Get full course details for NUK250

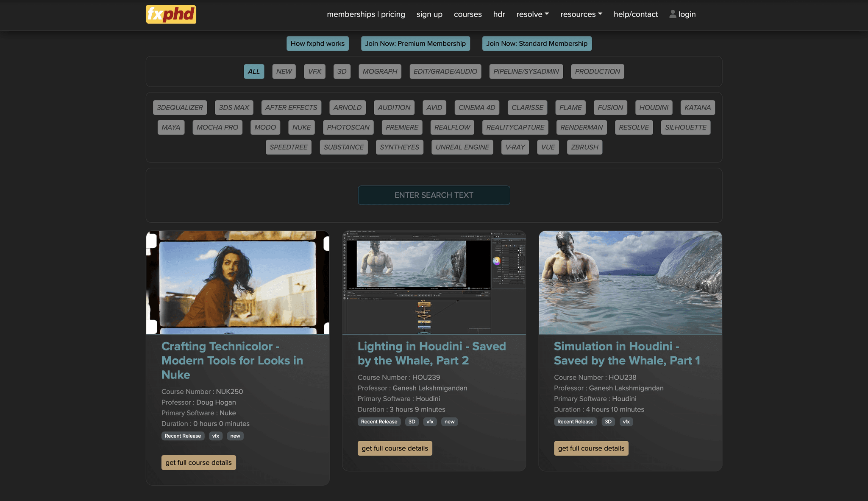pyautogui.click(x=198, y=462)
